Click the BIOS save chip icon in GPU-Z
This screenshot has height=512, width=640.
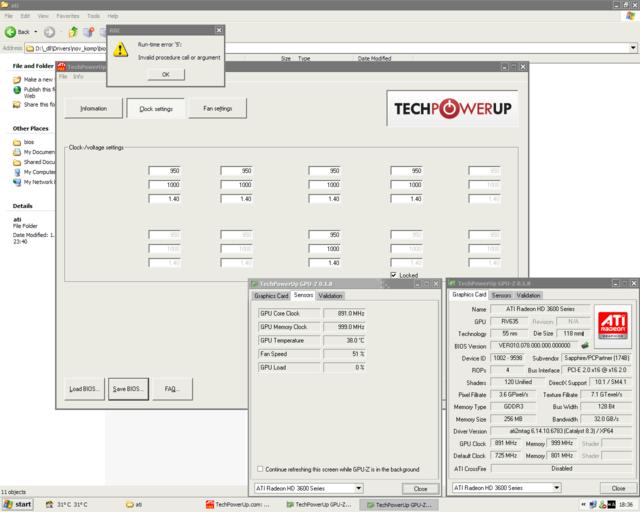[x=585, y=345]
